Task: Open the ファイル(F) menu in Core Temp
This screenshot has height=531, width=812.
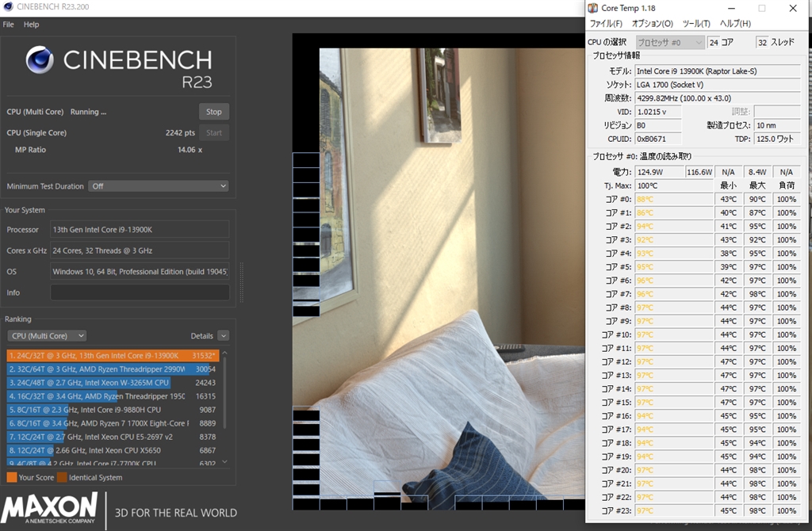Action: [x=606, y=24]
